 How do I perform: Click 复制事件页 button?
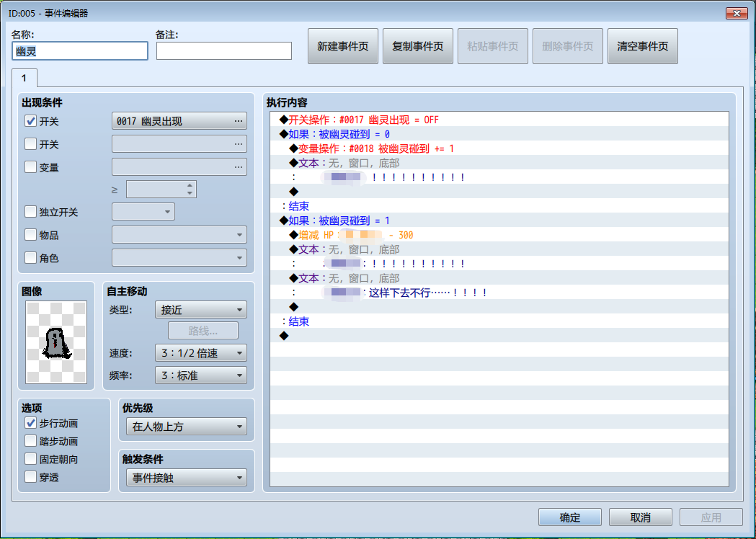(418, 46)
